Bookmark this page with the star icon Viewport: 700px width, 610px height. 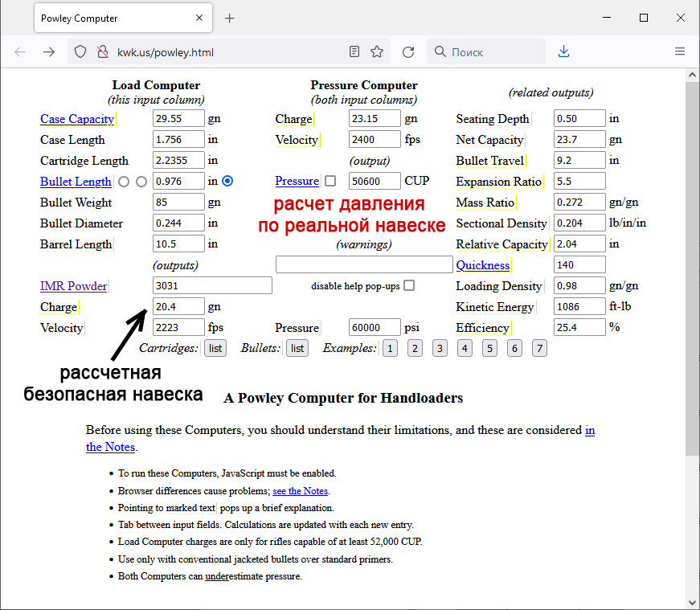coord(377,52)
